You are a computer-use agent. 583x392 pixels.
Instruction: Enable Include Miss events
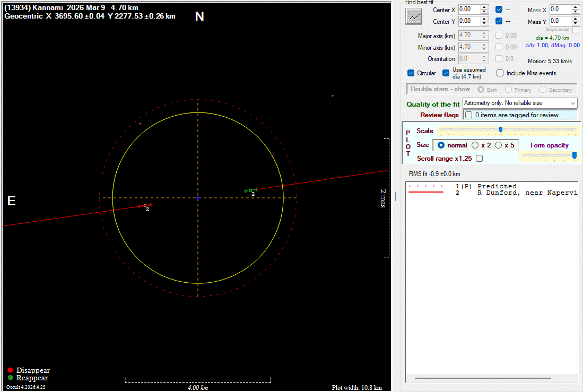pyautogui.click(x=500, y=73)
